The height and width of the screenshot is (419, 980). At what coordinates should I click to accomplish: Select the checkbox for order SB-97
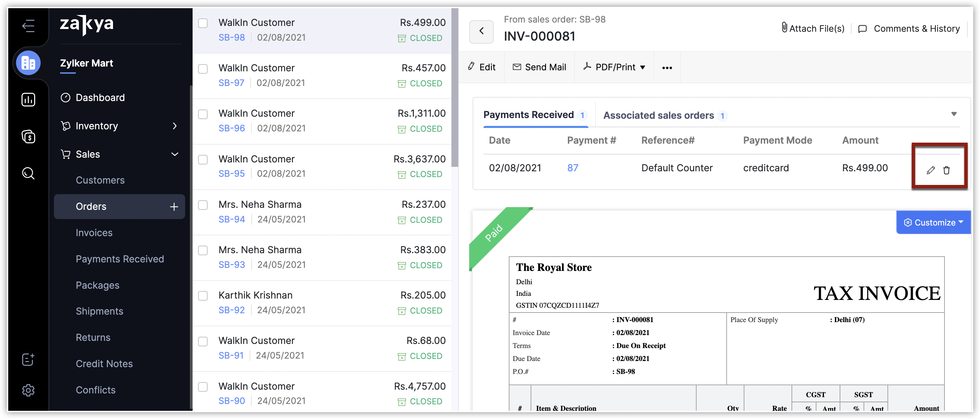[x=203, y=69]
